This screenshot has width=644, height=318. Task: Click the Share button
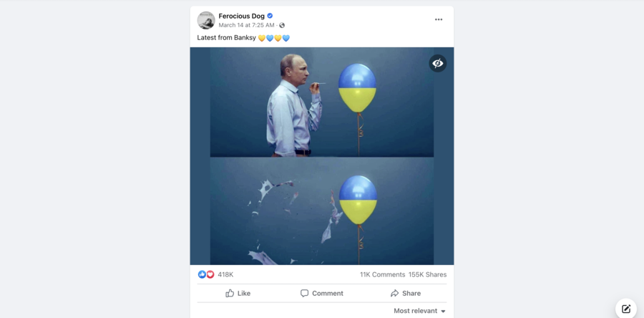coord(406,293)
